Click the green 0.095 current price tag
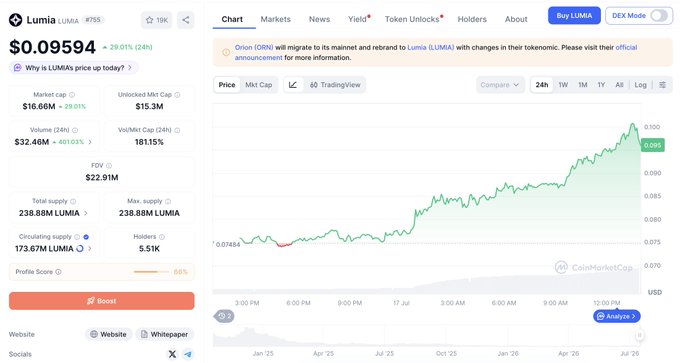The height and width of the screenshot is (363, 680). pos(652,145)
